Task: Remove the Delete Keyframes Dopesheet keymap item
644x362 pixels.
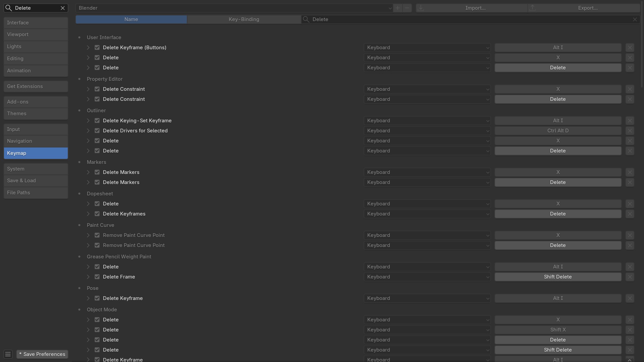Action: click(x=630, y=214)
